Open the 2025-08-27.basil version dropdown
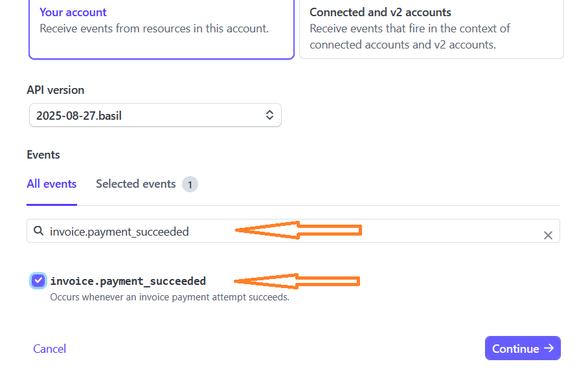This screenshot has height=380, width=588. click(x=155, y=115)
